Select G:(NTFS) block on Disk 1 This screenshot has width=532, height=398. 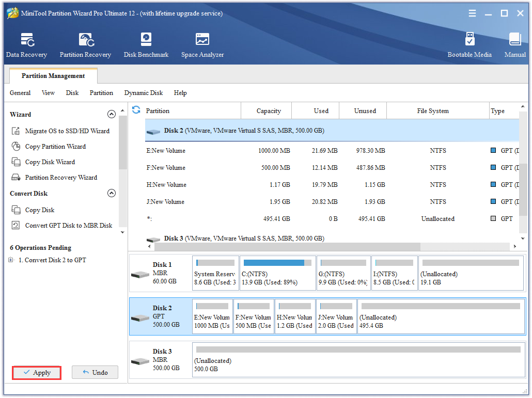[343, 273]
